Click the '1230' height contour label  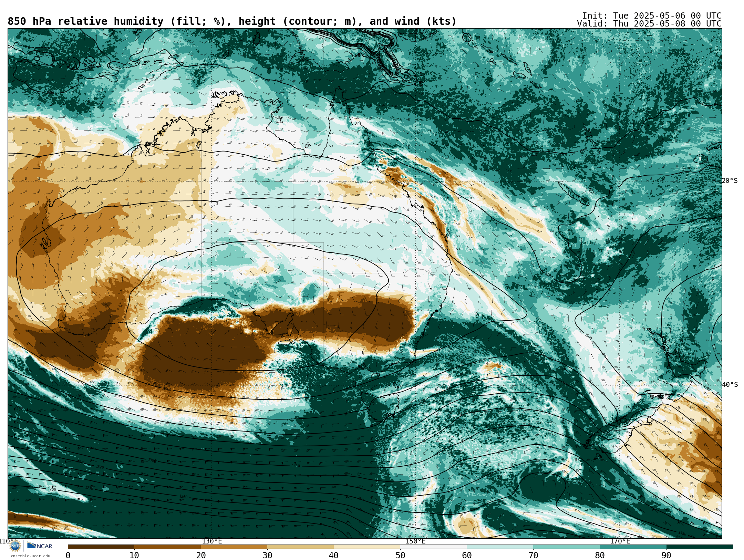coord(89,488)
